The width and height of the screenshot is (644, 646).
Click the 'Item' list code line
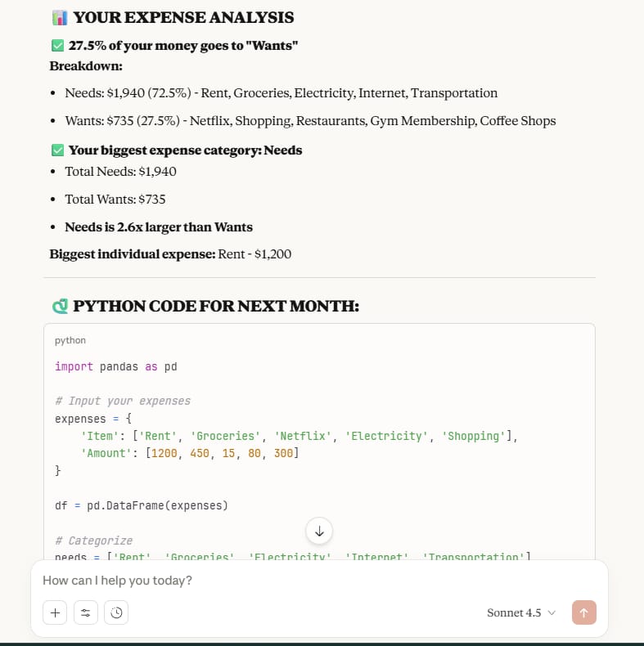pyautogui.click(x=299, y=436)
